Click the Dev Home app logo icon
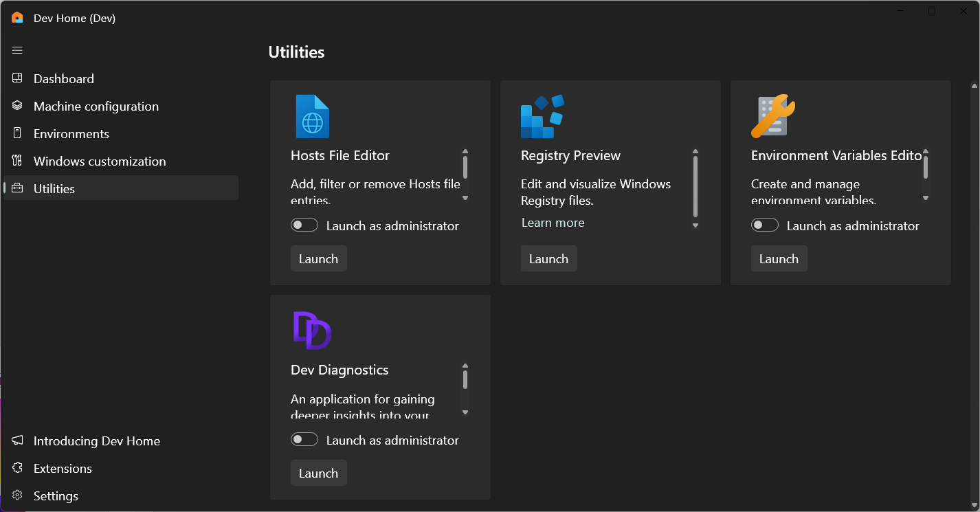Viewport: 980px width, 512px height. coord(17,18)
